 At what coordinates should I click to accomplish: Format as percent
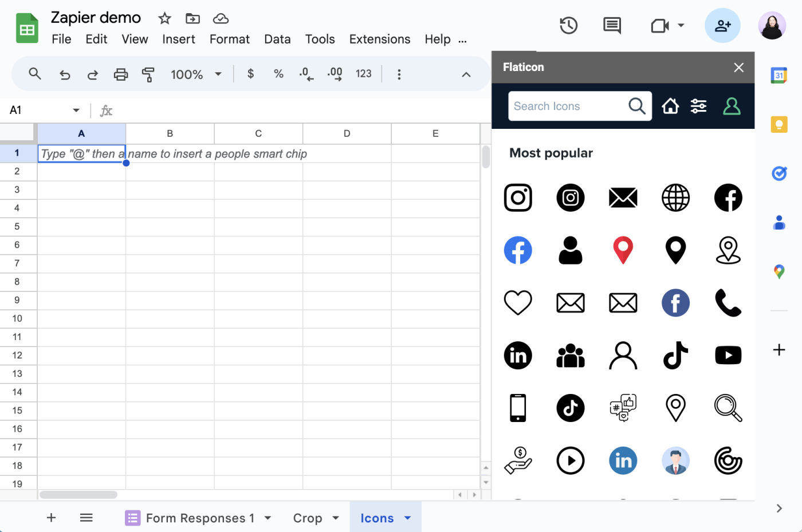pos(278,74)
